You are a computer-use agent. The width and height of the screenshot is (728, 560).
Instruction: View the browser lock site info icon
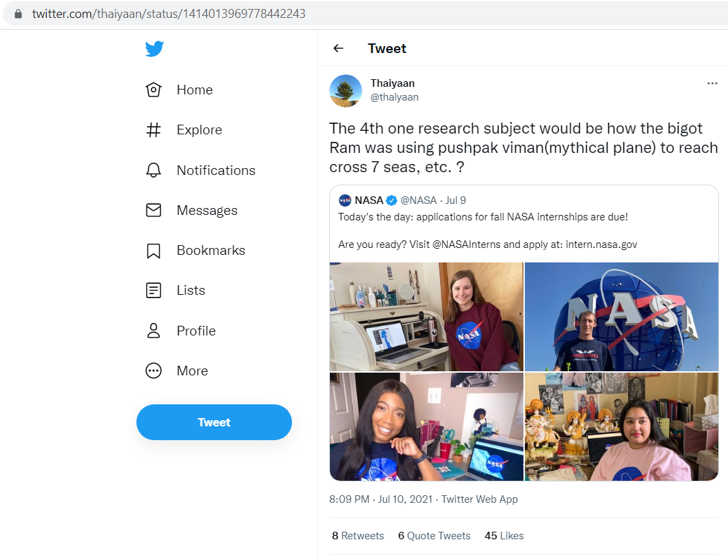pyautogui.click(x=18, y=14)
